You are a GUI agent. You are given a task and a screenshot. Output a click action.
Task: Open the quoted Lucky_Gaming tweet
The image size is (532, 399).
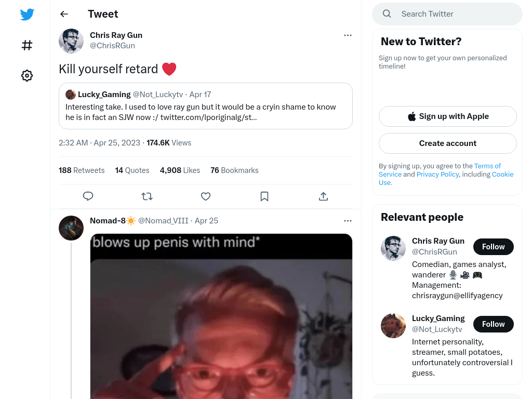click(206, 106)
